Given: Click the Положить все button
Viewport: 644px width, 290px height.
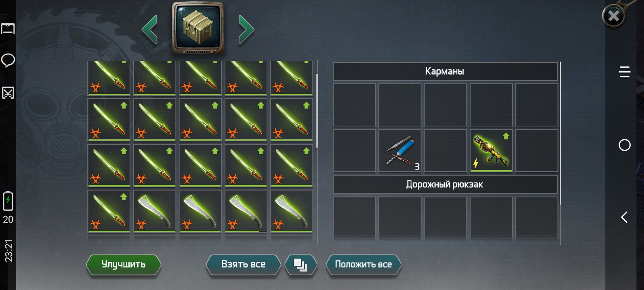Looking at the screenshot, I should click(363, 265).
